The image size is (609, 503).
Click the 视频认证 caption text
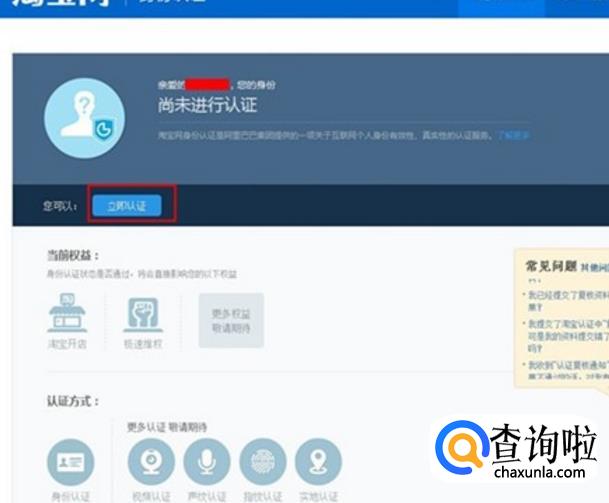click(151, 496)
